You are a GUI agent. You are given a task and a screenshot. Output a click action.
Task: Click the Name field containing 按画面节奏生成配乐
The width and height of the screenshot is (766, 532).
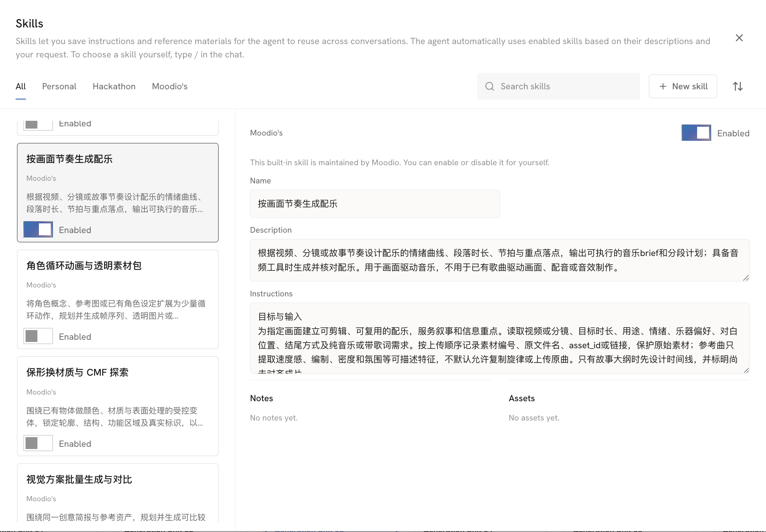(375, 204)
